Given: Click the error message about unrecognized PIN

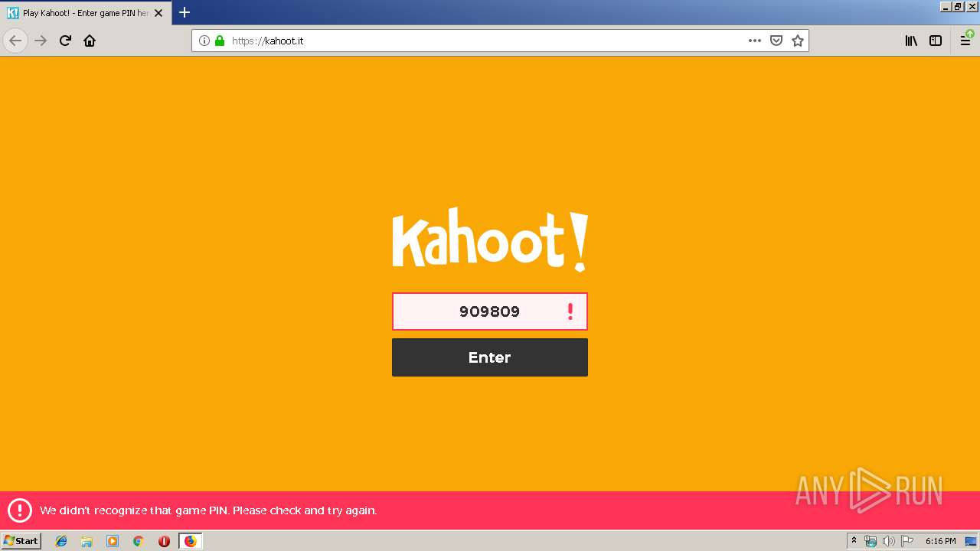Looking at the screenshot, I should coord(208,510).
